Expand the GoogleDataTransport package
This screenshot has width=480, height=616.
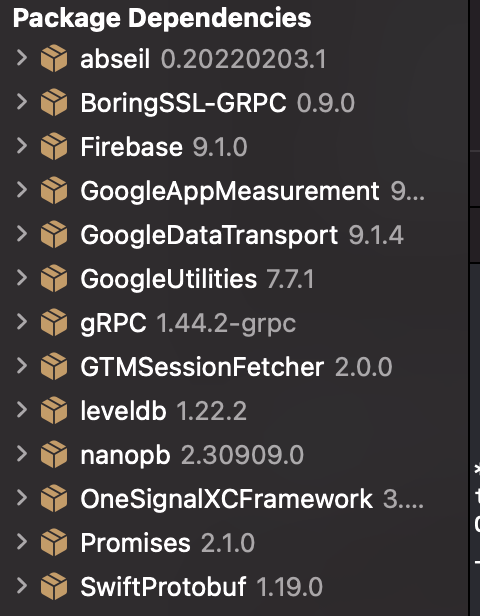coord(22,234)
